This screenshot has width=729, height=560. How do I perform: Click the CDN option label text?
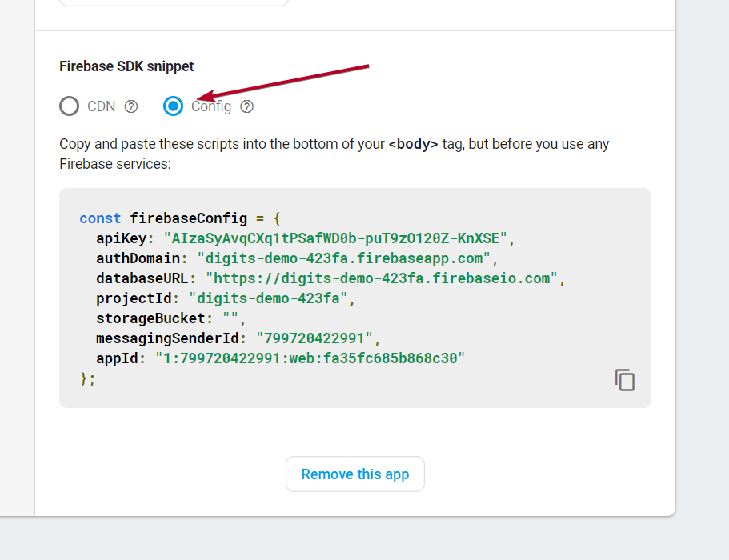[x=102, y=106]
